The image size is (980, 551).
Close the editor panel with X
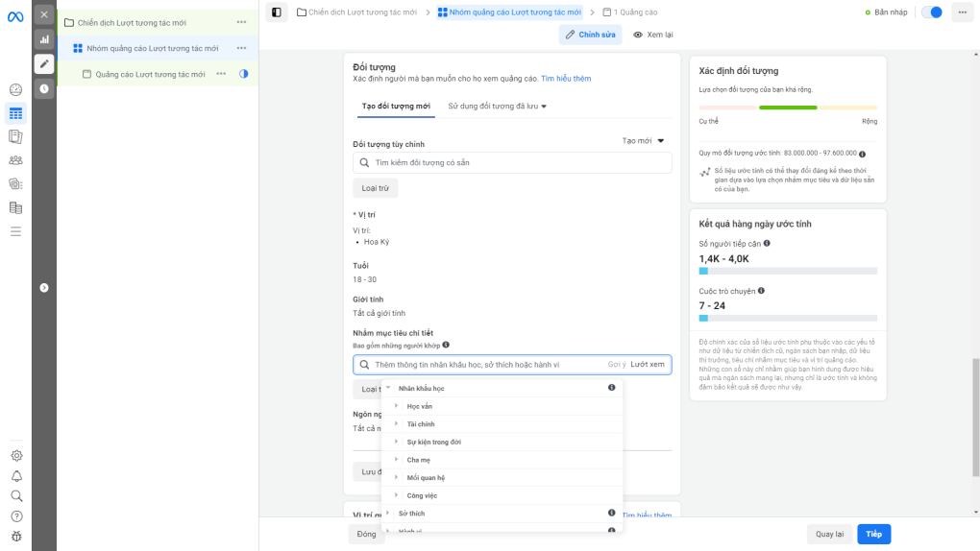tap(44, 14)
